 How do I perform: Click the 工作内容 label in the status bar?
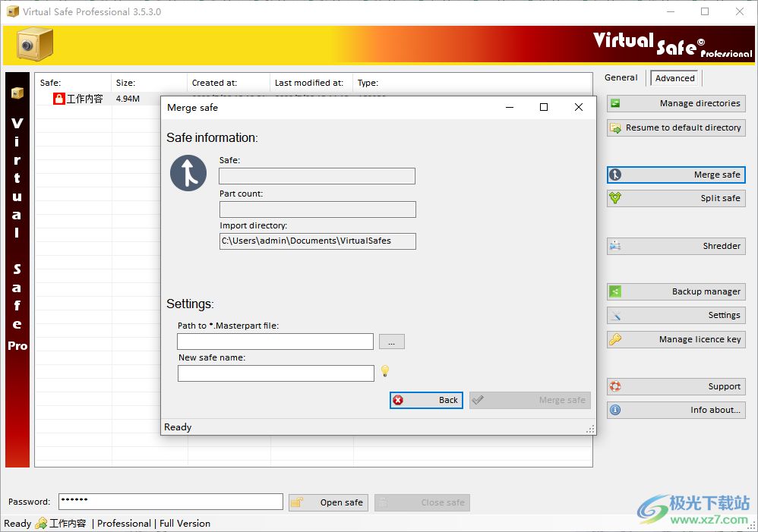click(68, 524)
